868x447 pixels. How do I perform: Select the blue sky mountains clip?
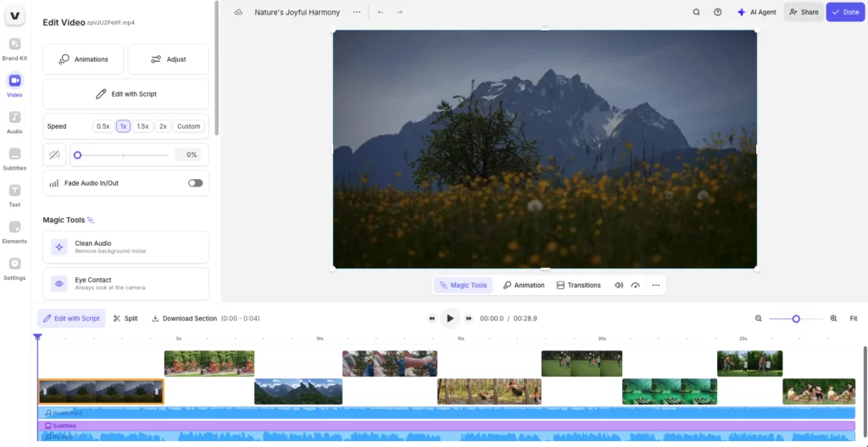[298, 392]
